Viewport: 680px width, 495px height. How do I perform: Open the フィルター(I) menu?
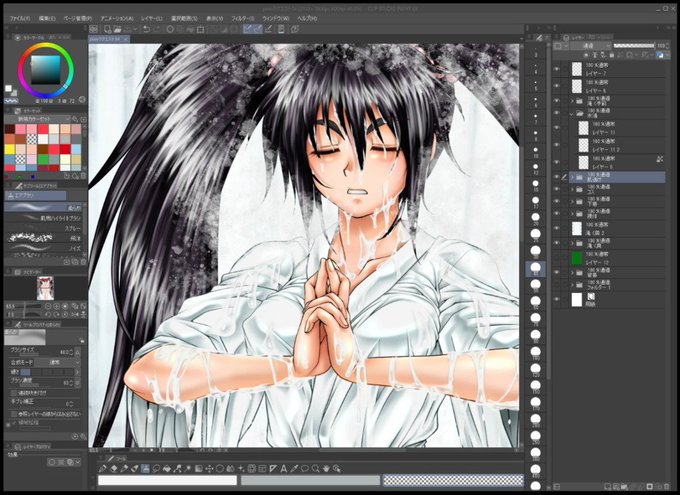coord(242,19)
